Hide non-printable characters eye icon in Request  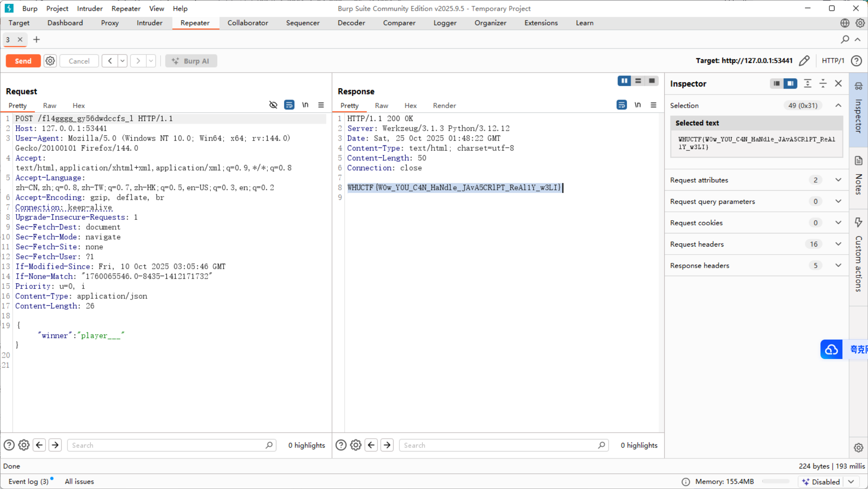tap(273, 105)
